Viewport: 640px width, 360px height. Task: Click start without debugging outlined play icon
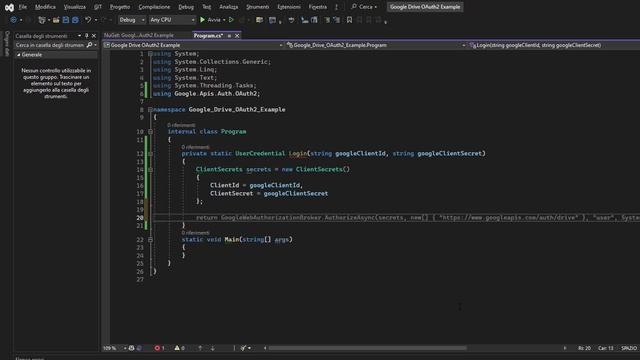point(231,20)
